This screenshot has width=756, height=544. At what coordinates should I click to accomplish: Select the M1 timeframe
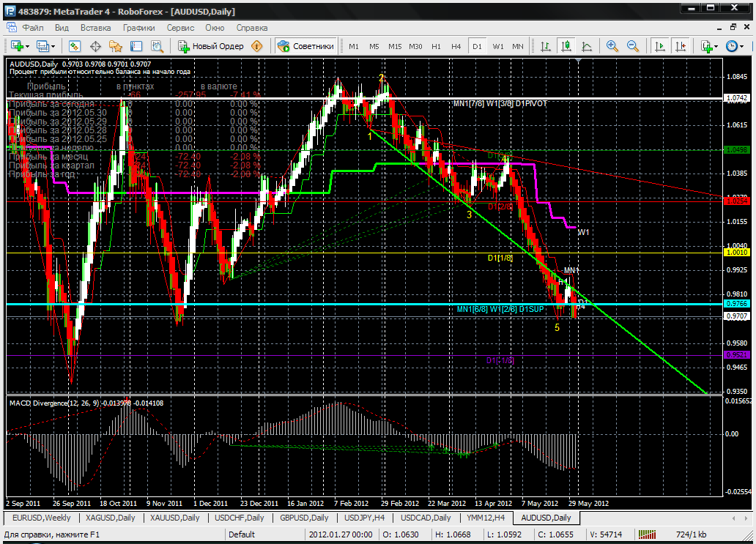354,46
